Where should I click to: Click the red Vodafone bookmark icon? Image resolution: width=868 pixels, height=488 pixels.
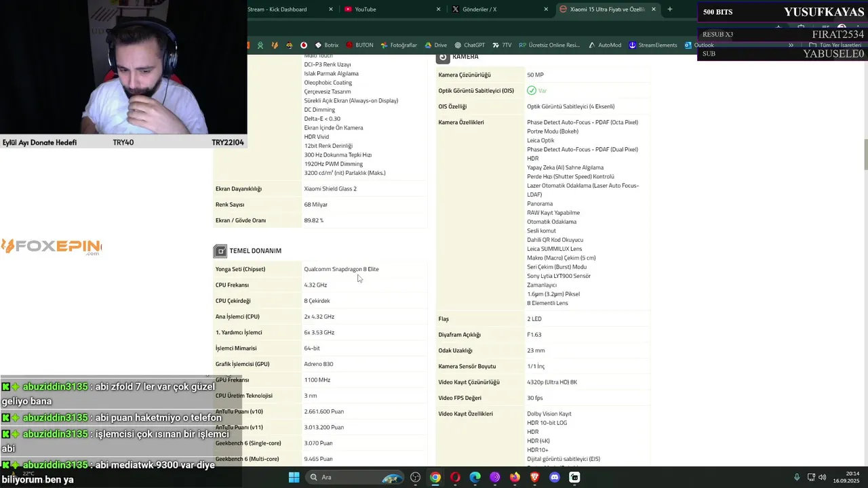tap(304, 45)
